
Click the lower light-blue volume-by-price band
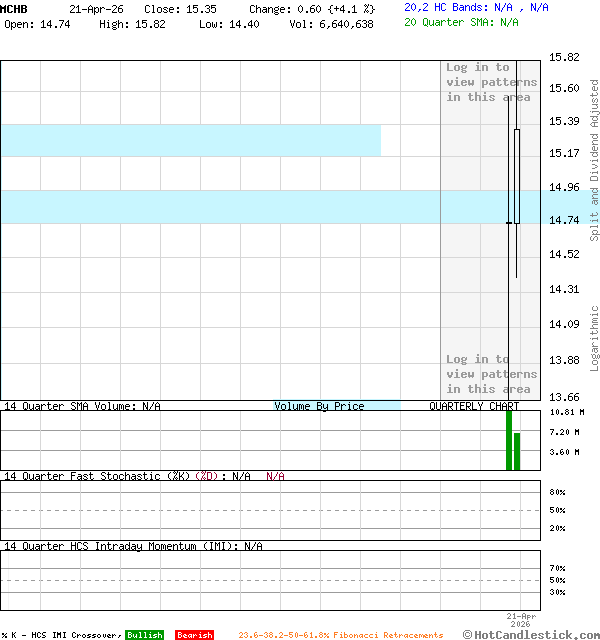tap(220, 207)
